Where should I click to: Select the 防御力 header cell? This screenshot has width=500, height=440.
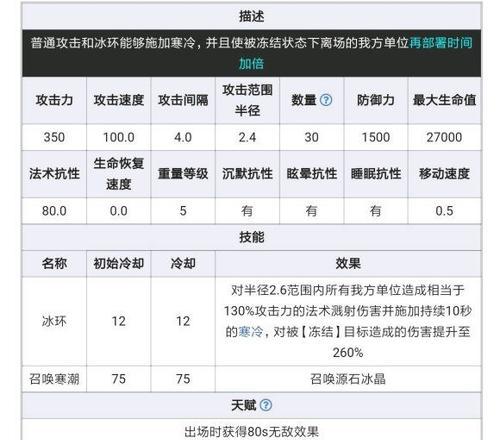376,100
